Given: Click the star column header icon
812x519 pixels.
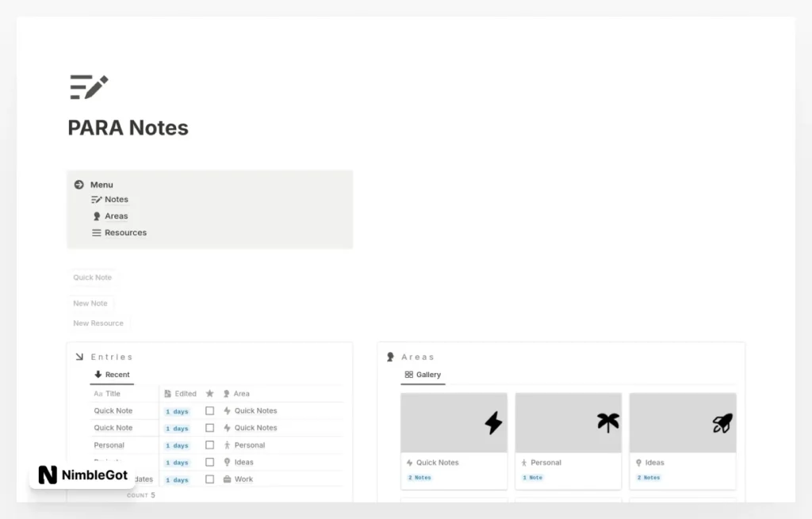Looking at the screenshot, I should coord(209,394).
